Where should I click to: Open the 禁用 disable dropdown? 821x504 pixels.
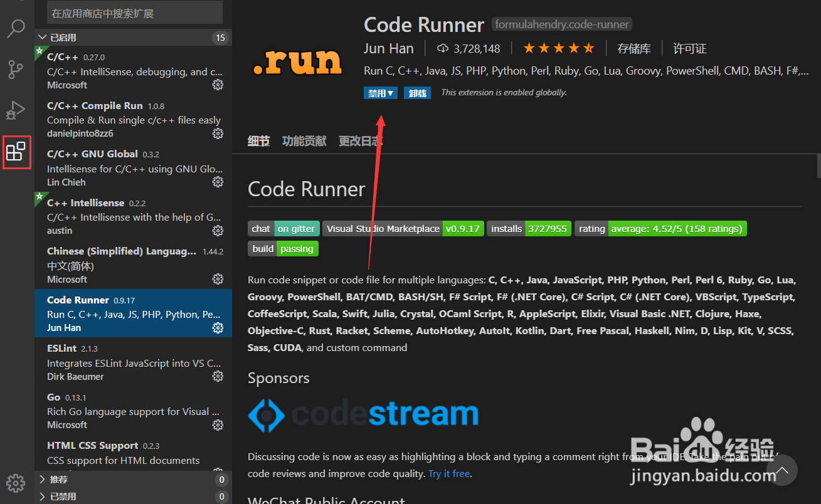pyautogui.click(x=381, y=93)
